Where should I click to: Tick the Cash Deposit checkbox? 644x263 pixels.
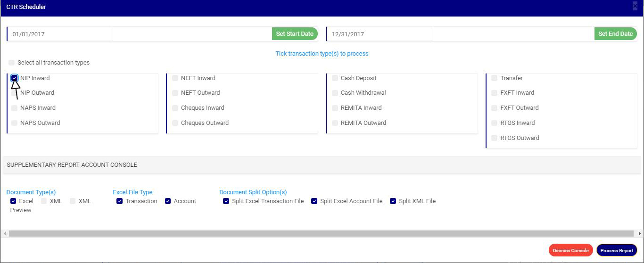tap(335, 78)
